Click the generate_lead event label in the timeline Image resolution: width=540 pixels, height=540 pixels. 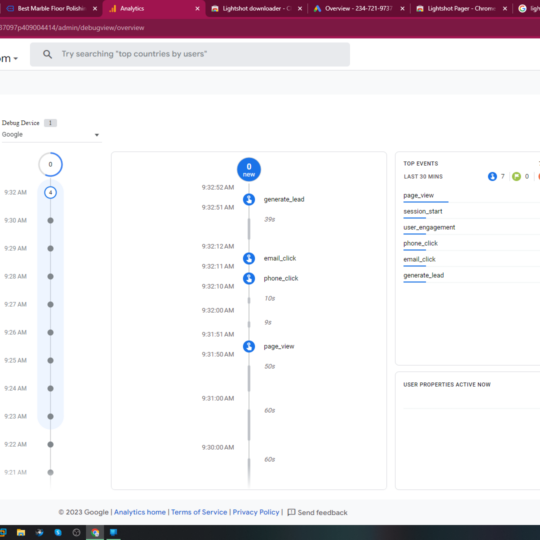(284, 199)
